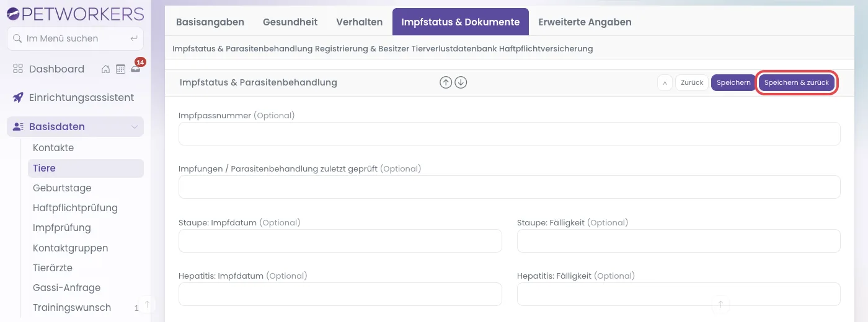Click the Zurück button
This screenshot has width=868, height=322.
click(692, 82)
